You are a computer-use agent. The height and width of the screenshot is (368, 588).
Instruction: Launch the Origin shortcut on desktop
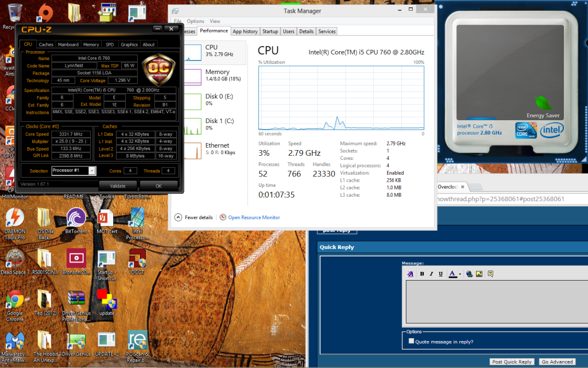tap(45, 13)
